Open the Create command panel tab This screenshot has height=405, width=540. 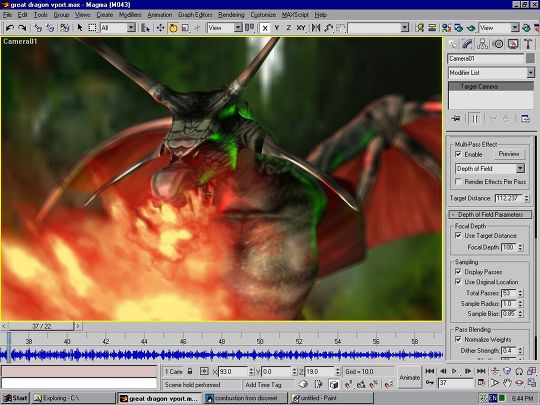pos(453,44)
